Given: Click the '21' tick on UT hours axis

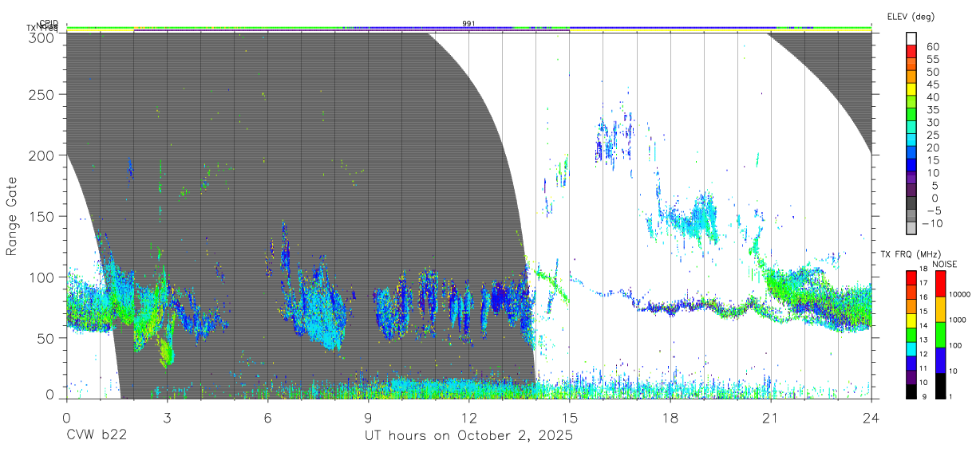Looking at the screenshot, I should coord(770,416).
